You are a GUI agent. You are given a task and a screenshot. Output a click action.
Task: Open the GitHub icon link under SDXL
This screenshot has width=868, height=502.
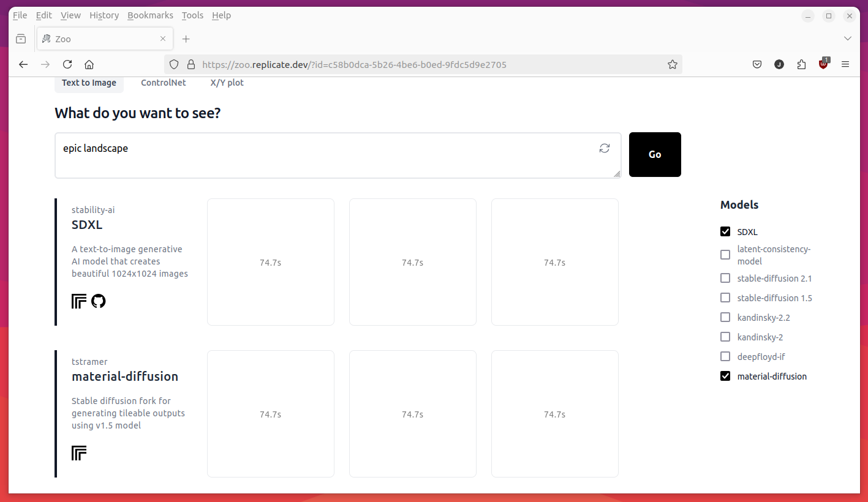tap(99, 301)
